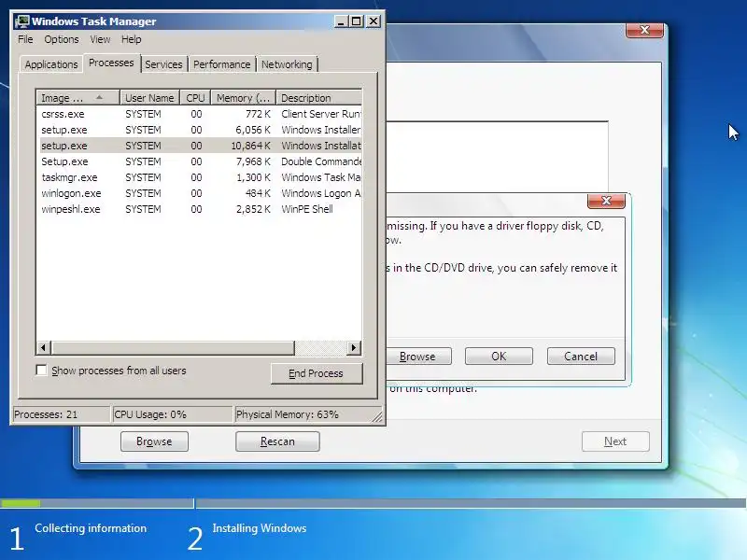Click the right arrow of the horizontal scrollbar
The image size is (747, 560).
tap(354, 347)
